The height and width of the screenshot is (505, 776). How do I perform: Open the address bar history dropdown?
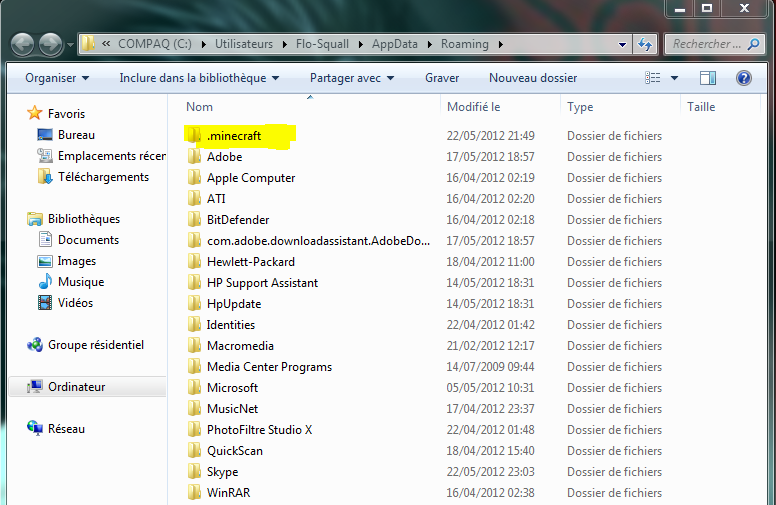pos(623,45)
